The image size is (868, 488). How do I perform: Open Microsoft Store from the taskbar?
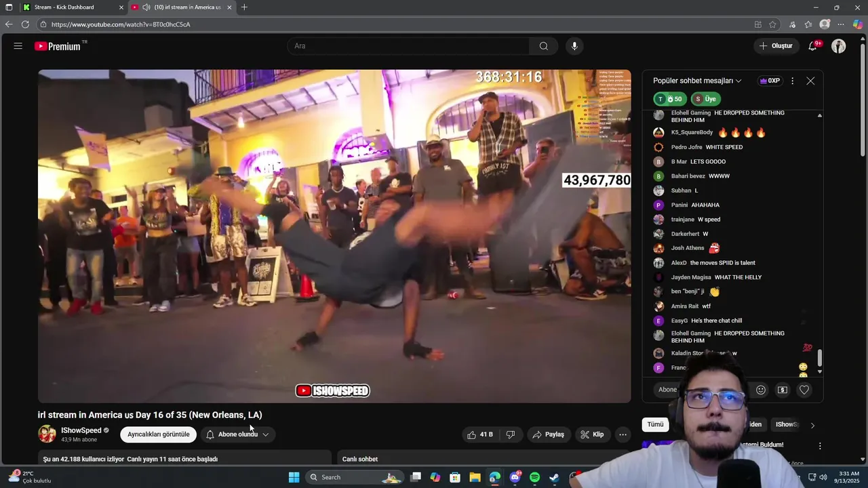click(x=455, y=477)
